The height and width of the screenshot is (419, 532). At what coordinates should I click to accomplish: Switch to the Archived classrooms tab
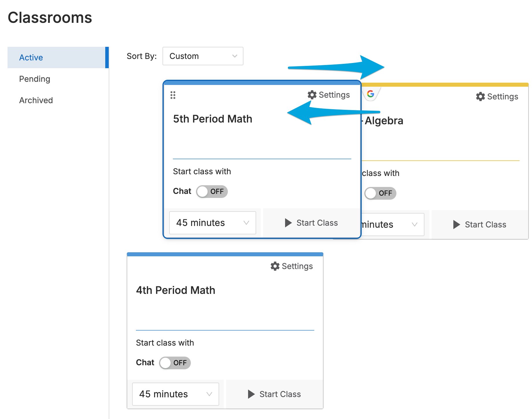(36, 100)
